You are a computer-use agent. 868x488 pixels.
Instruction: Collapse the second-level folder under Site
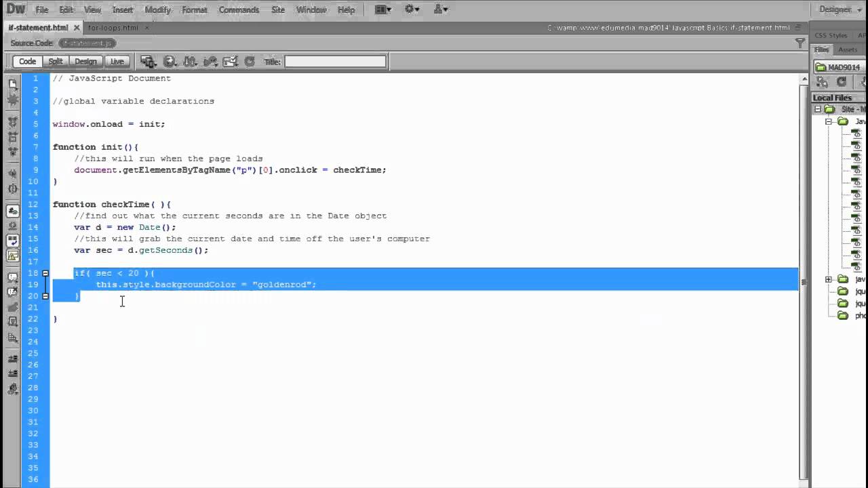[829, 121]
